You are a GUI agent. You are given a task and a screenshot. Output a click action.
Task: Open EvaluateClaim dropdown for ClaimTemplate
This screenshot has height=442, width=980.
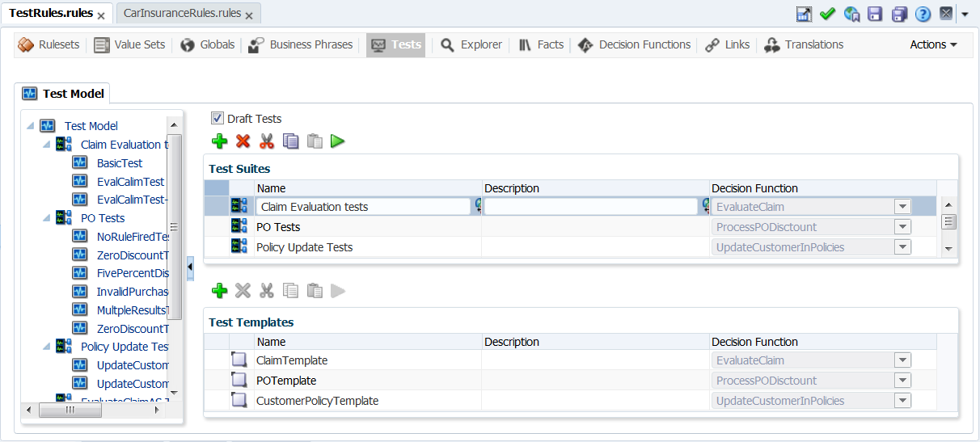coord(903,360)
